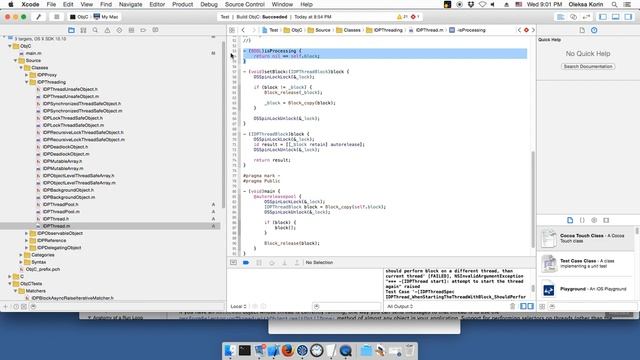Click the Run build button in toolbar
The height and width of the screenshot is (360, 640).
point(39,17)
